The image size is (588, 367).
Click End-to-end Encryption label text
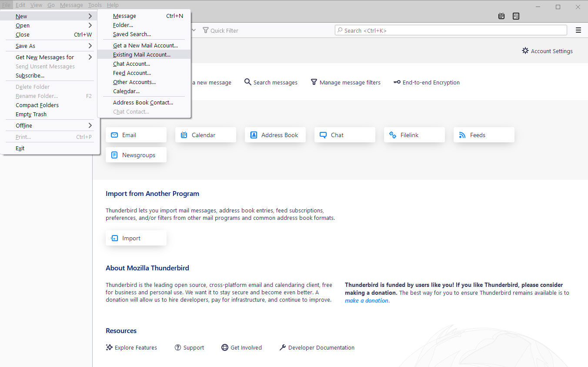pyautogui.click(x=431, y=82)
